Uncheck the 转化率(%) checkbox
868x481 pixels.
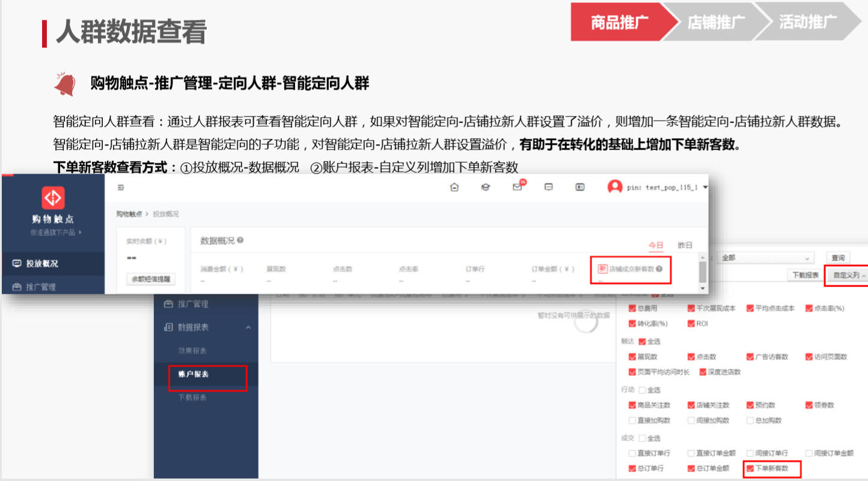[632, 324]
